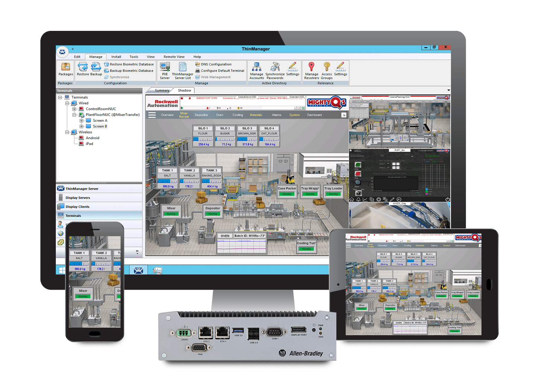Open the Remote View ribbon tab
The height and width of the screenshot is (392, 560).
(174, 57)
